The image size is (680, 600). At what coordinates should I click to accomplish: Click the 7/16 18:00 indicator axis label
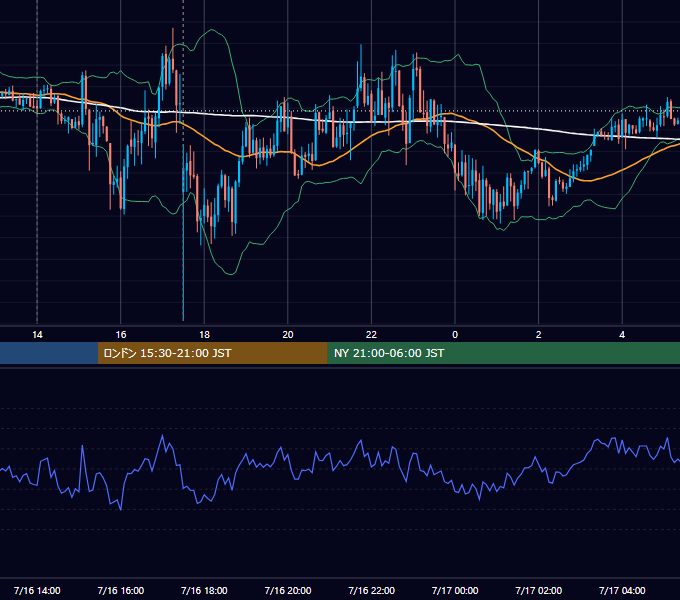(204, 590)
